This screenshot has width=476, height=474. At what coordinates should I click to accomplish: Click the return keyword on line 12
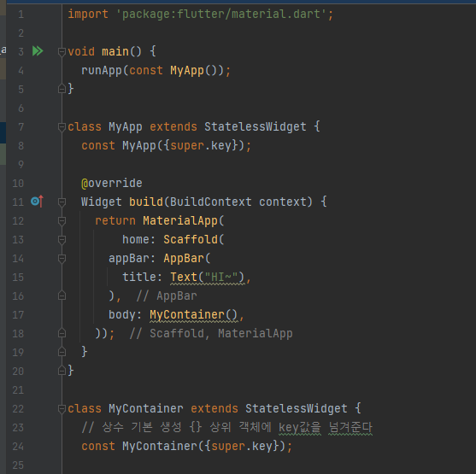click(x=115, y=220)
